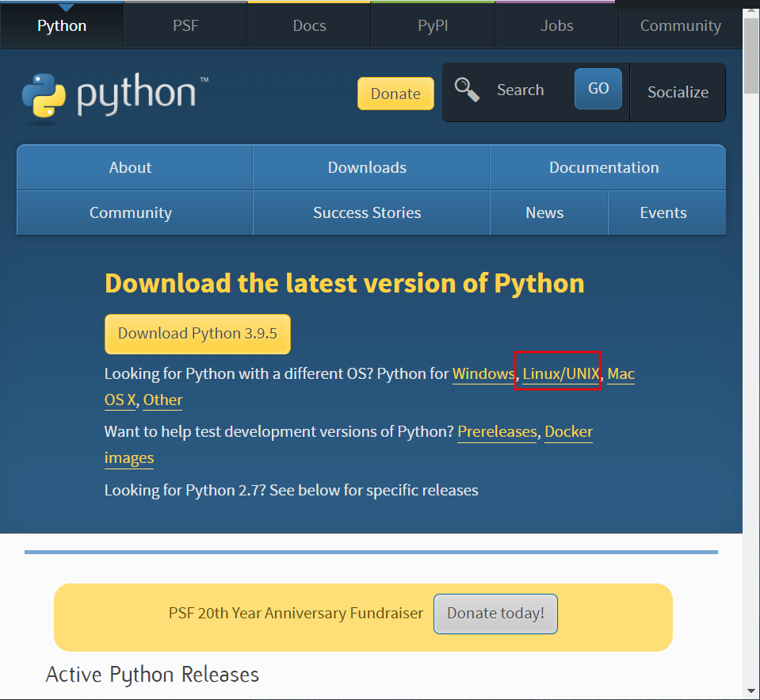760x700 pixels.
Task: Open the Documentation navigation menu
Action: click(x=608, y=167)
